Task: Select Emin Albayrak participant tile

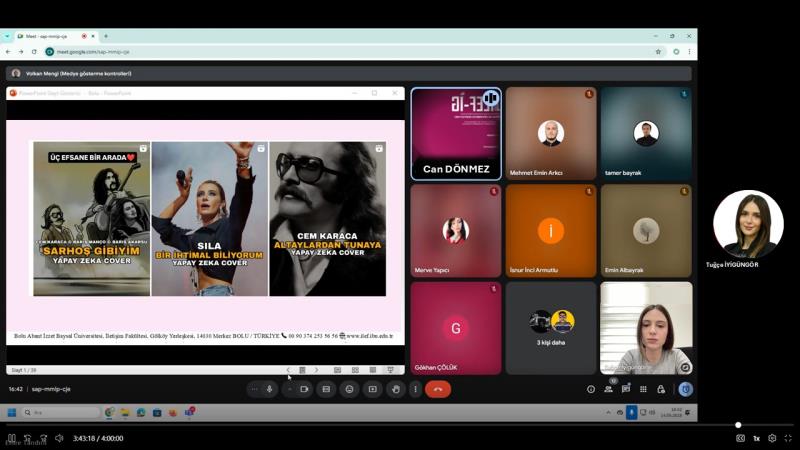Action: coord(646,231)
